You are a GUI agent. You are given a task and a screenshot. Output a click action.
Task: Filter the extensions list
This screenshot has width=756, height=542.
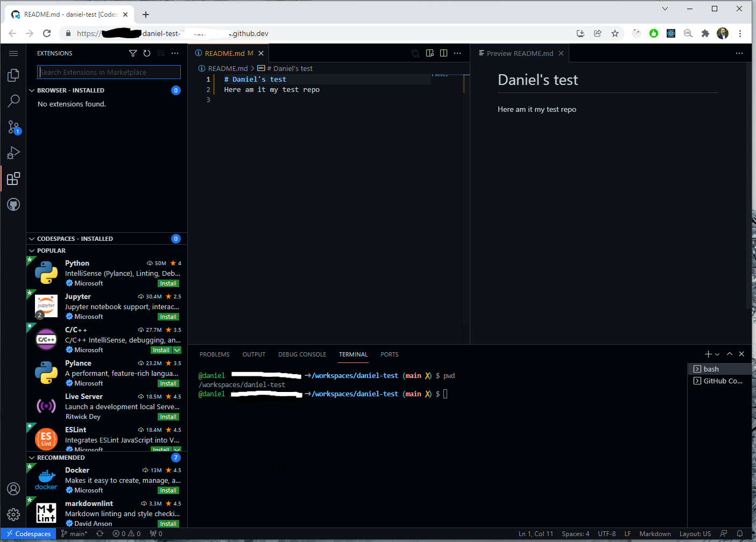(x=132, y=53)
